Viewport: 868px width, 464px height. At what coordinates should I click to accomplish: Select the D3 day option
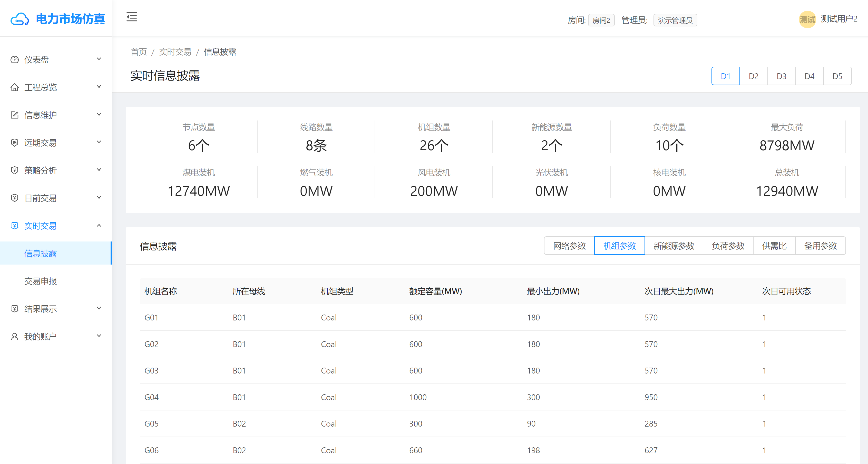pos(781,76)
